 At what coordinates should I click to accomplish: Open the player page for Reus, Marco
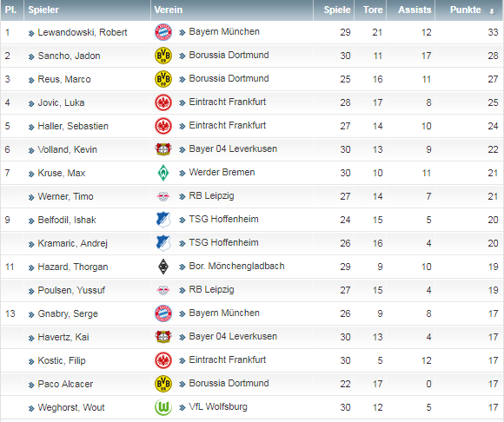pos(64,79)
